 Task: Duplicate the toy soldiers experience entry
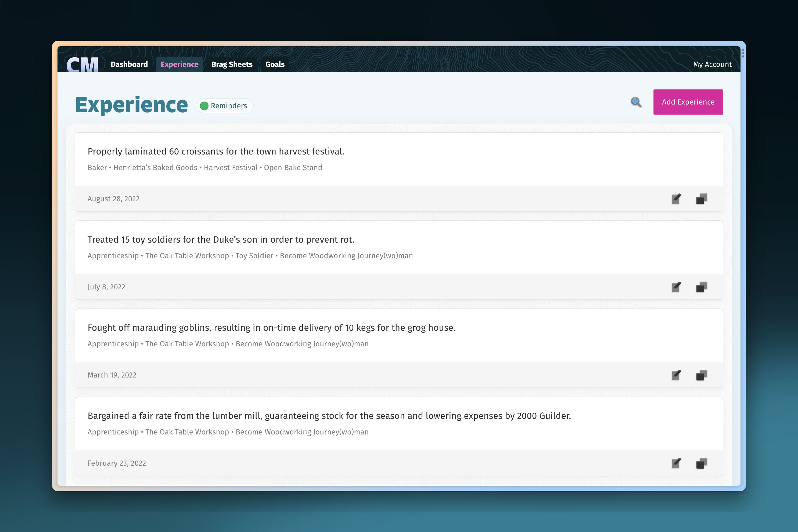click(x=701, y=287)
